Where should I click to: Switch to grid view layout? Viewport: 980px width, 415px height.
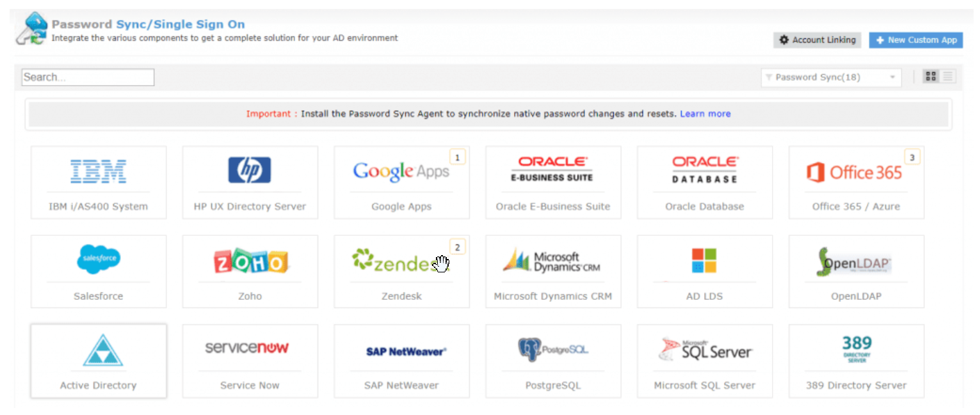point(931,77)
